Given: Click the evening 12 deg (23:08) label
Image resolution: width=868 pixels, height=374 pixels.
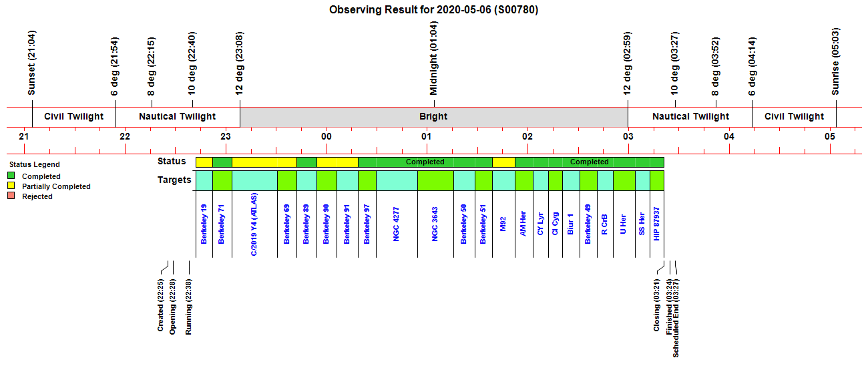Looking at the screenshot, I should [240, 64].
